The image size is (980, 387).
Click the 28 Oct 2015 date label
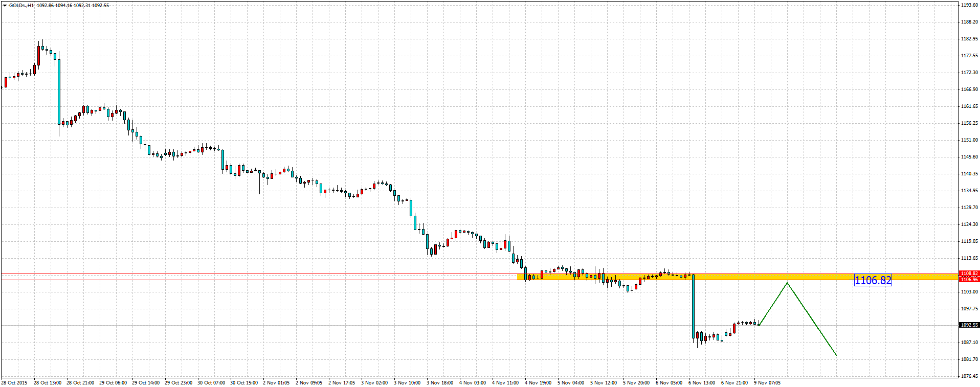[14, 382]
